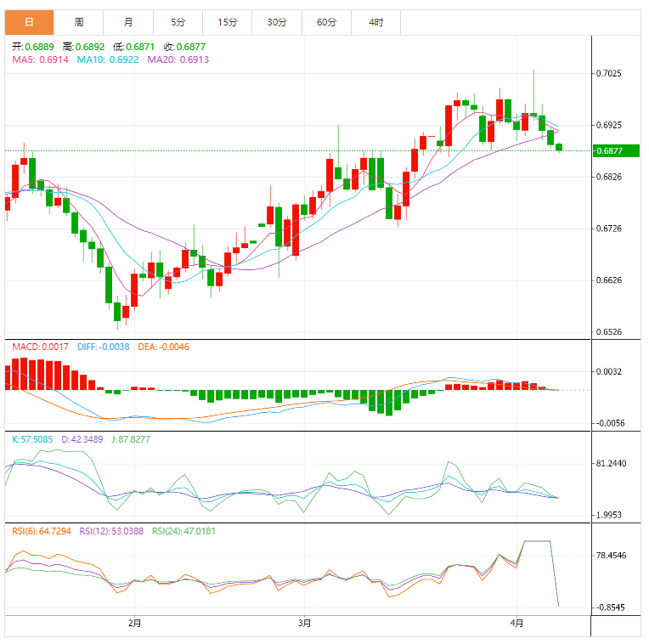Click the 0.6626 price axis label
The image size is (649, 644).
click(608, 280)
